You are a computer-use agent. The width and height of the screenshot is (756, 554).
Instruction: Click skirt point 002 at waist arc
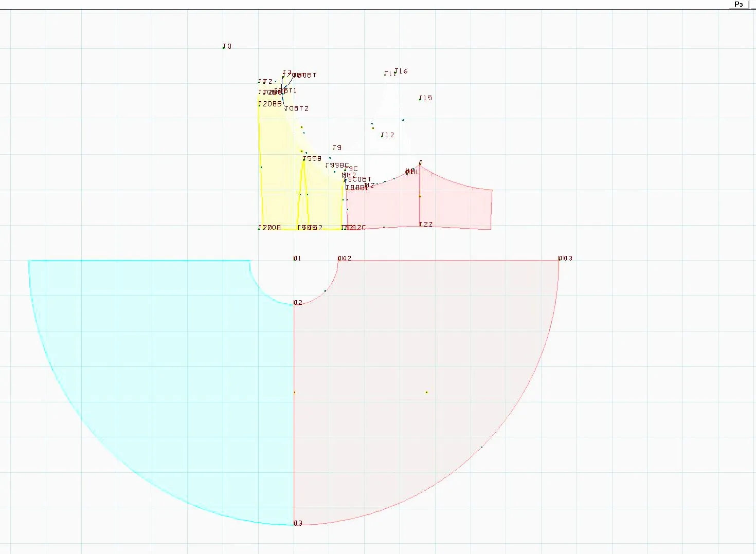[345, 258]
